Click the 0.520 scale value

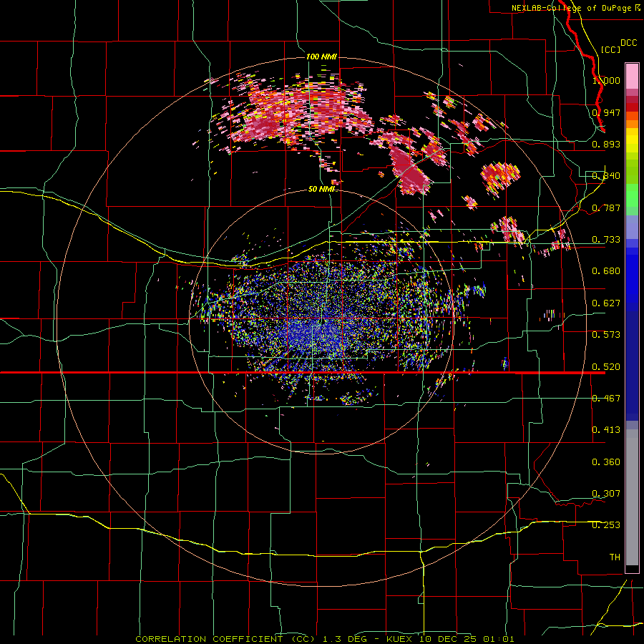(606, 367)
